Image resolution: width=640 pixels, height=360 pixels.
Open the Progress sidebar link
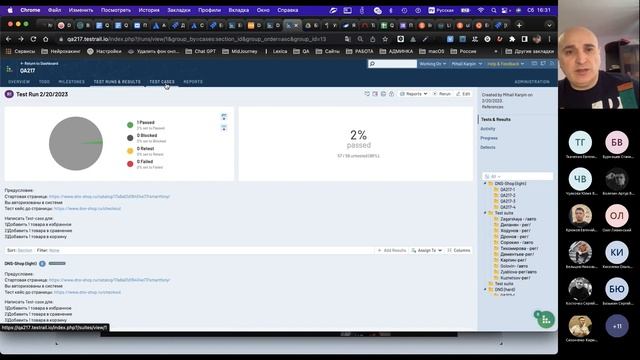pos(489,138)
